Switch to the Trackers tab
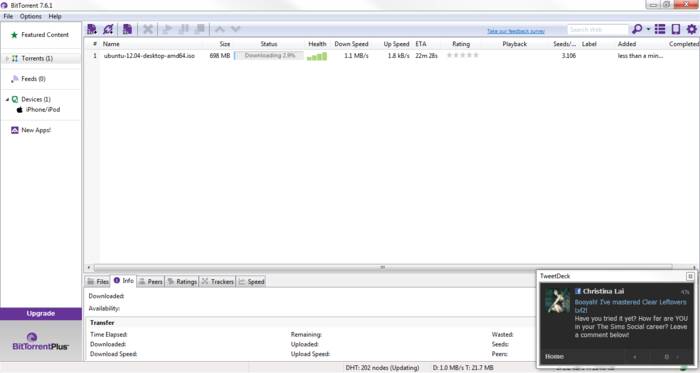 click(x=217, y=282)
